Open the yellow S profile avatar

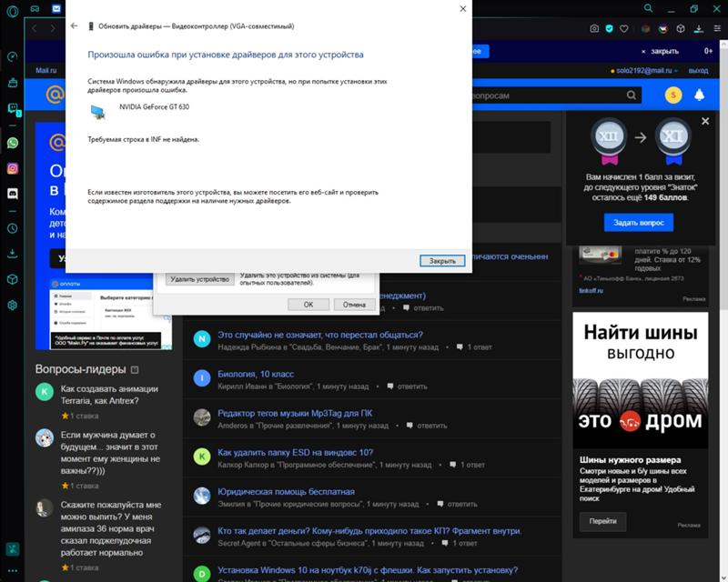[x=673, y=95]
